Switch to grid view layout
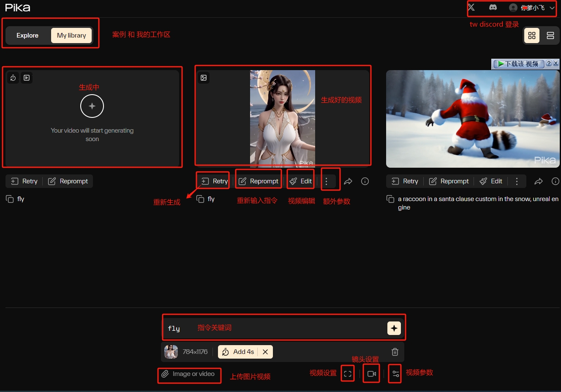This screenshot has height=392, width=561. [532, 35]
